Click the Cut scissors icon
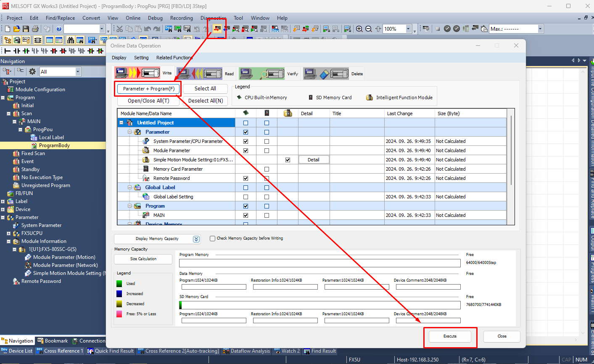Screen dimensions: 594x364 pos(120,29)
